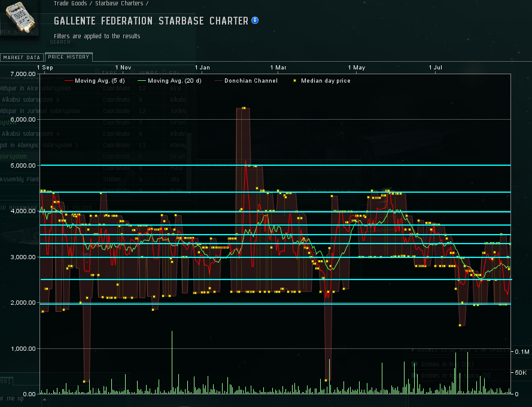Switch to the Market Data tab
The width and height of the screenshot is (532, 407).
22,57
